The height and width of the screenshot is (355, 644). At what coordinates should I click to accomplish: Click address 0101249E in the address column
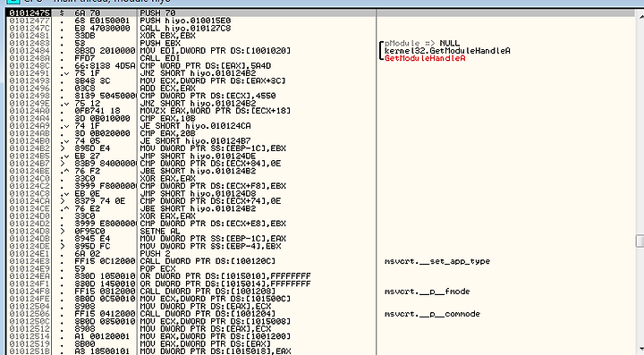click(30, 104)
